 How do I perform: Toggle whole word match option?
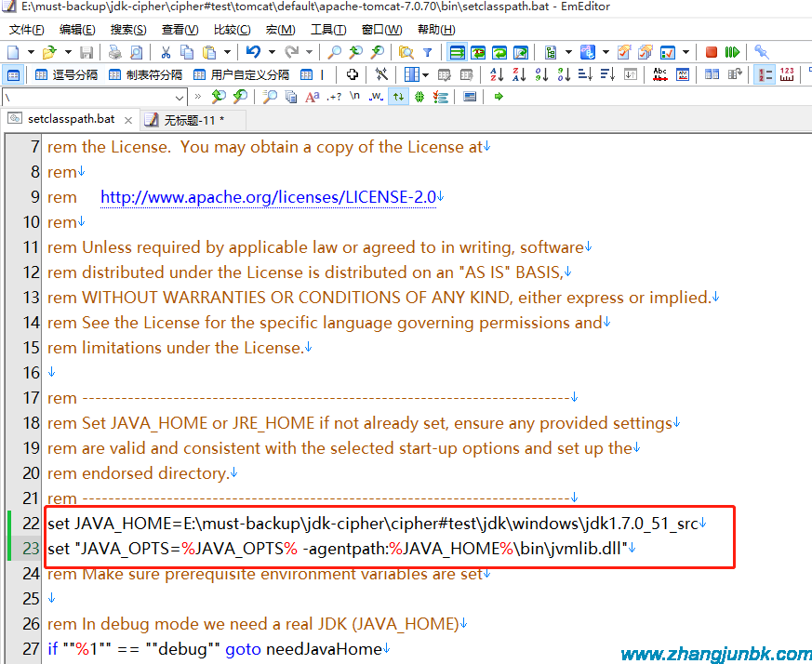pos(377,97)
